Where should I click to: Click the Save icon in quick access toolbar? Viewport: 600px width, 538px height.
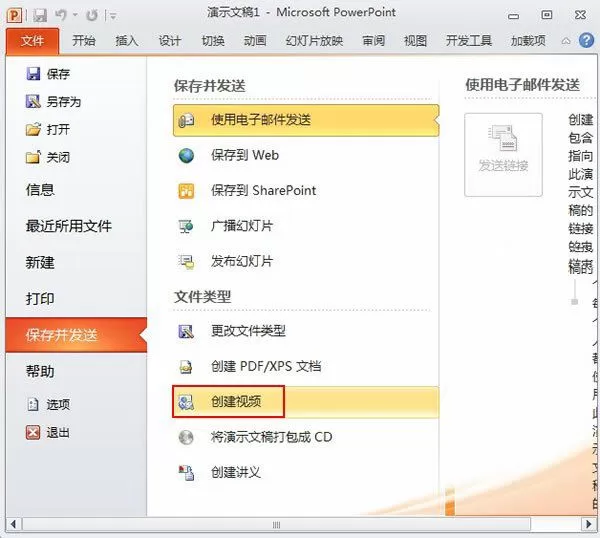coord(39,16)
